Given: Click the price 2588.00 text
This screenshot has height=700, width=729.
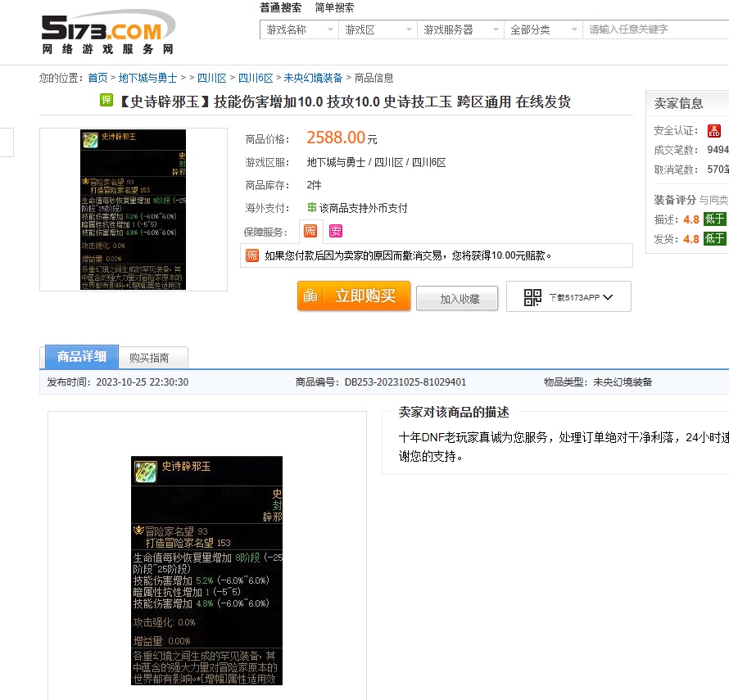Looking at the screenshot, I should pos(336,138).
